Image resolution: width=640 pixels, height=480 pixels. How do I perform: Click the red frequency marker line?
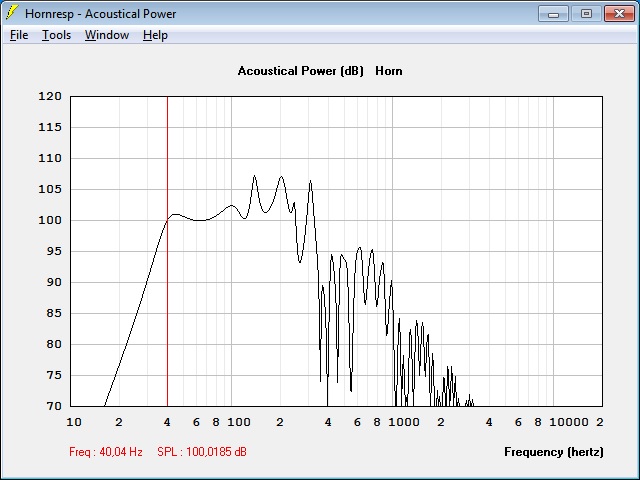point(167,251)
